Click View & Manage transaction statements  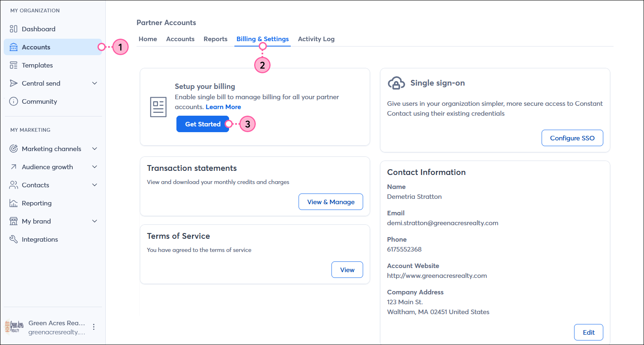(331, 202)
